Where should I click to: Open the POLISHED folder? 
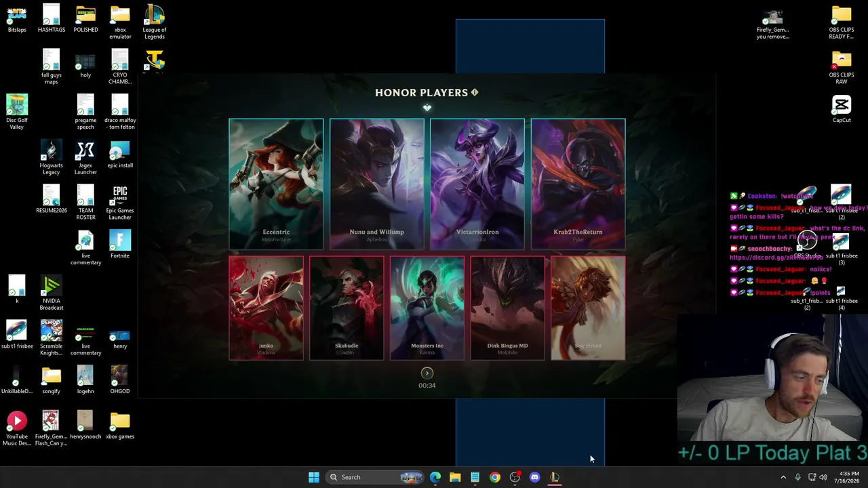coord(85,19)
